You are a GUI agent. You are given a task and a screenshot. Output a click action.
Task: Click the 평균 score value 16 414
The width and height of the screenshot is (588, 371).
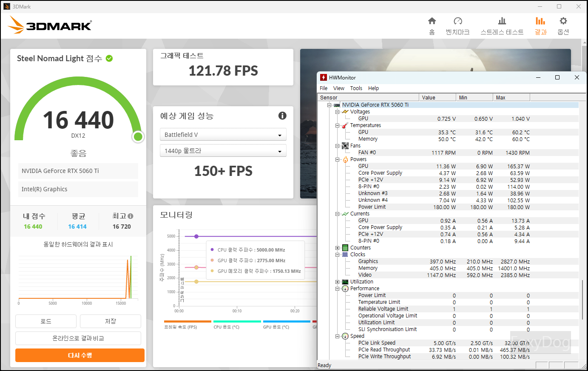[77, 227]
